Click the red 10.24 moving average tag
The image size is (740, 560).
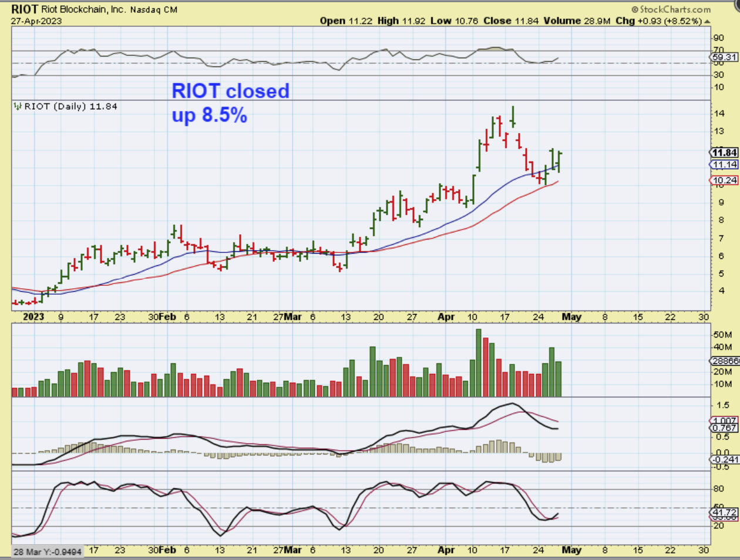tap(725, 180)
